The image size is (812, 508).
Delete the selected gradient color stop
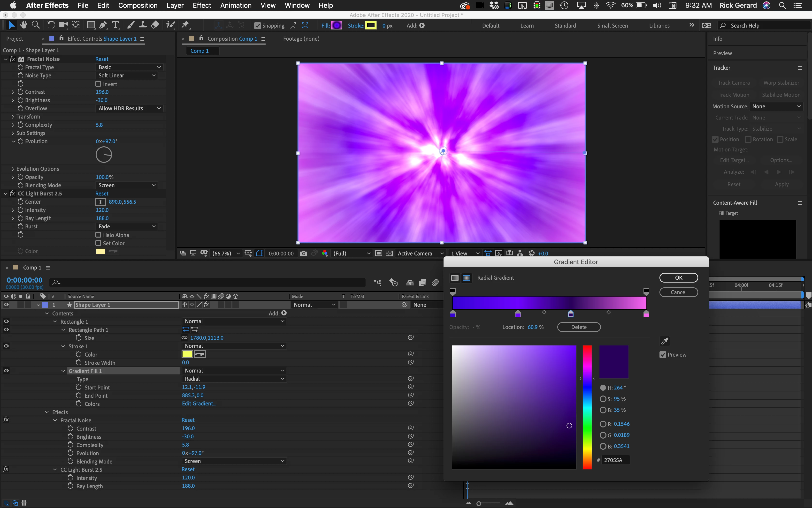(579, 327)
